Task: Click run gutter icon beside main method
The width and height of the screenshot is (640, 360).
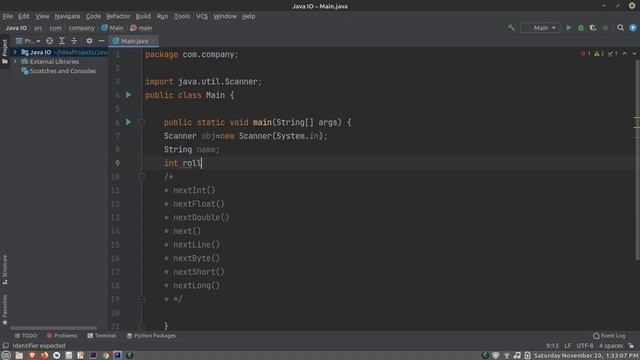Action: click(x=128, y=122)
